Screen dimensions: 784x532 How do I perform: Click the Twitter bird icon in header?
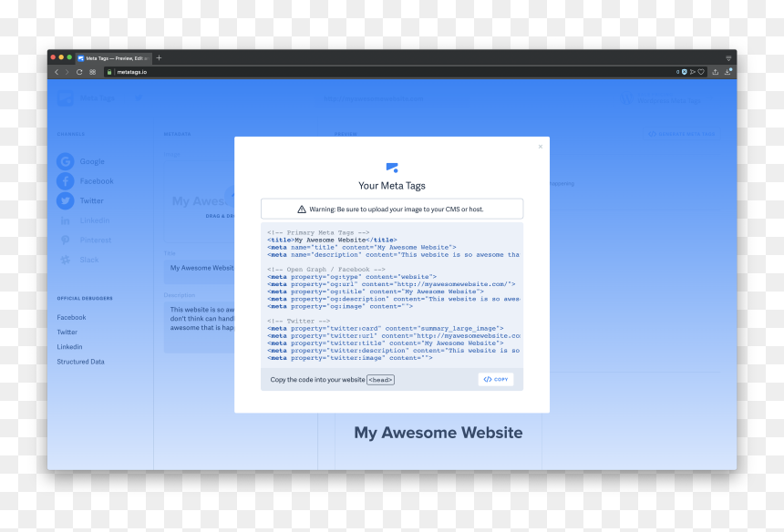[139, 97]
